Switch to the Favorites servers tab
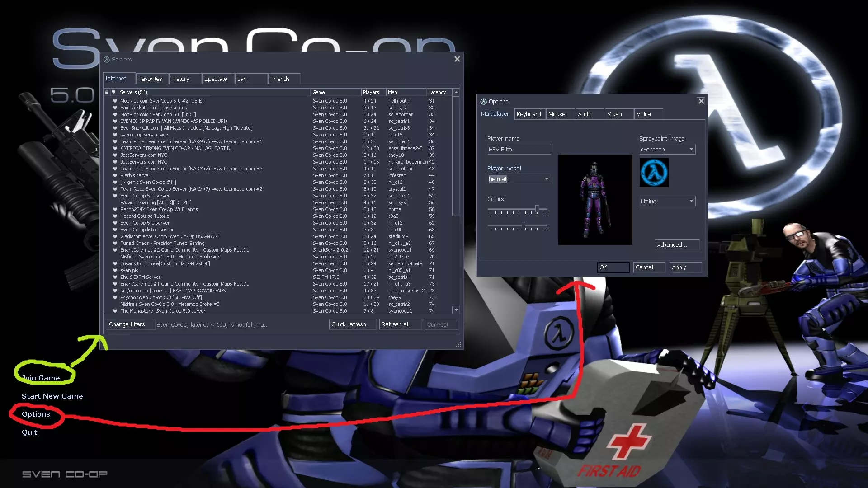The height and width of the screenshot is (488, 868). click(x=150, y=79)
